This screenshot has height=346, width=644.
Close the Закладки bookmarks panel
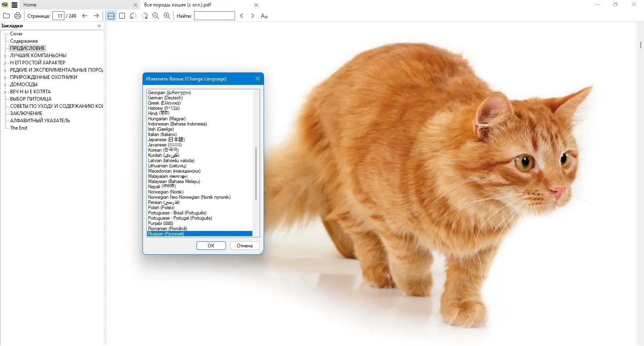click(x=99, y=26)
